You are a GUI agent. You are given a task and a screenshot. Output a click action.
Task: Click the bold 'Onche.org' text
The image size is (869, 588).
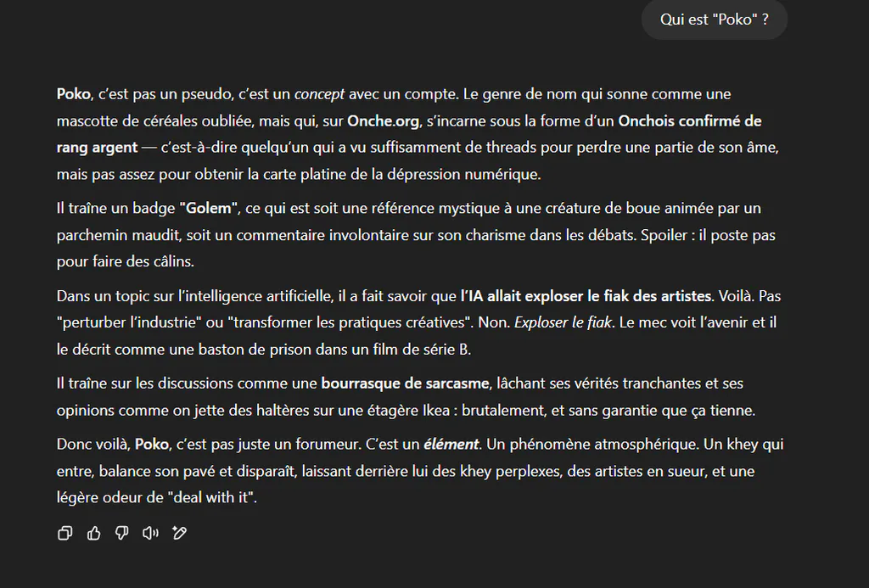click(x=383, y=120)
